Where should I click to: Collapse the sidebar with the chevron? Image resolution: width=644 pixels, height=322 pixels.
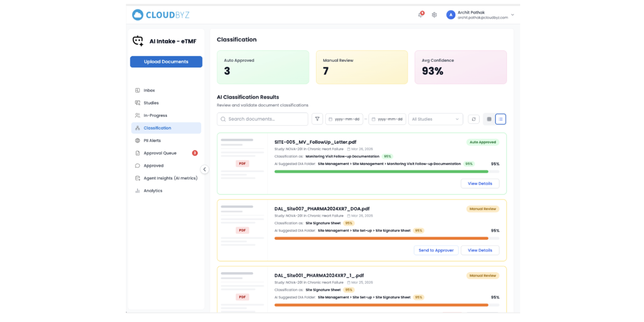(204, 169)
